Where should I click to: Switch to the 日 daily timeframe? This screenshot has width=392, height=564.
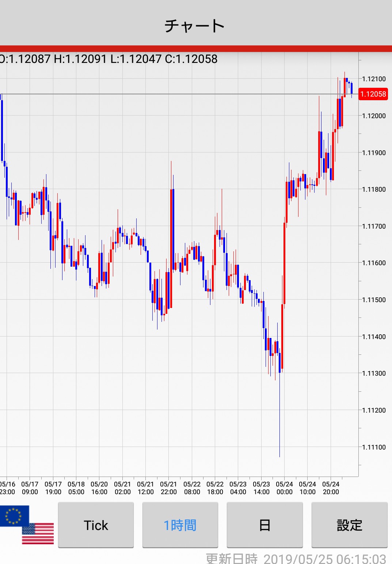(264, 525)
